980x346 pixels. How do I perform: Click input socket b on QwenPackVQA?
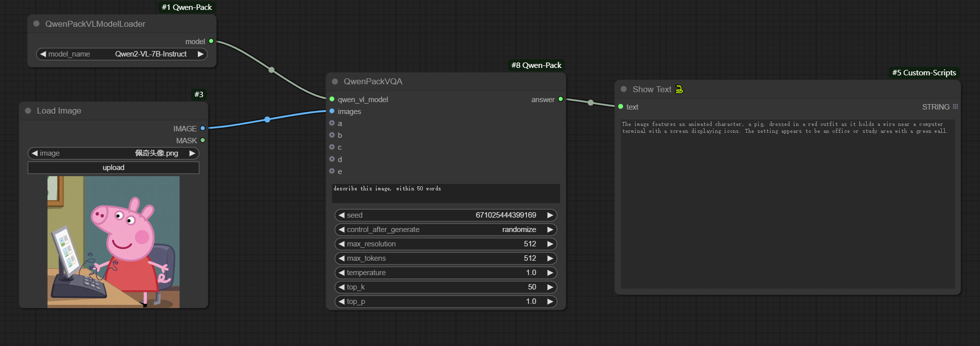[x=332, y=135]
